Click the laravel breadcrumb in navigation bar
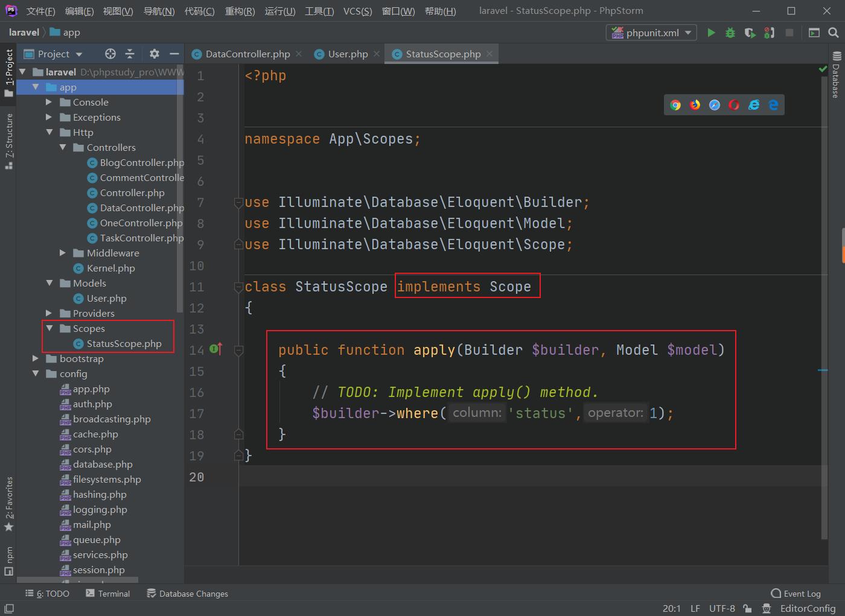 24,33
